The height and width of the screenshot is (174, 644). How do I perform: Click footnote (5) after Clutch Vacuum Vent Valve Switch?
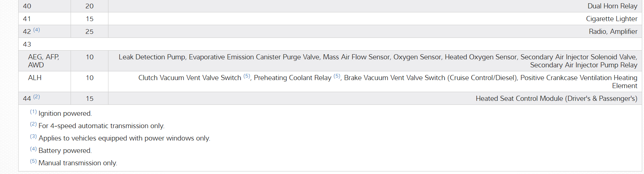247,76
